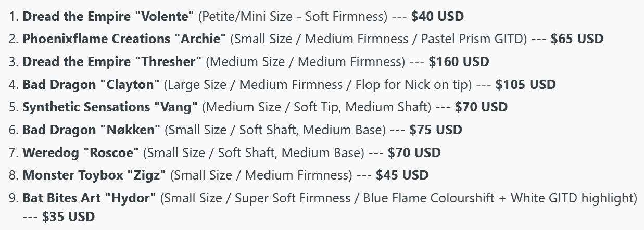Click the "Soft Tip, Medium Shaft" description
Viewport: 644px width, 230px height.
click(362, 107)
